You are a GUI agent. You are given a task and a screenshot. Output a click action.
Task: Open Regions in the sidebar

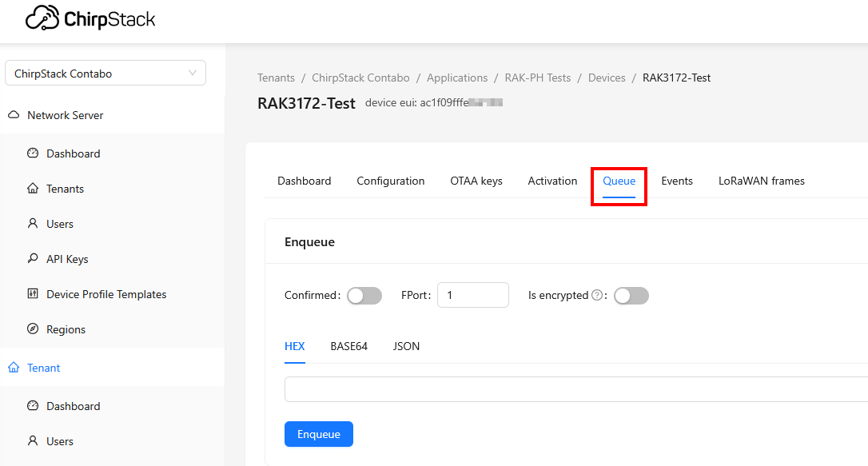click(x=66, y=329)
